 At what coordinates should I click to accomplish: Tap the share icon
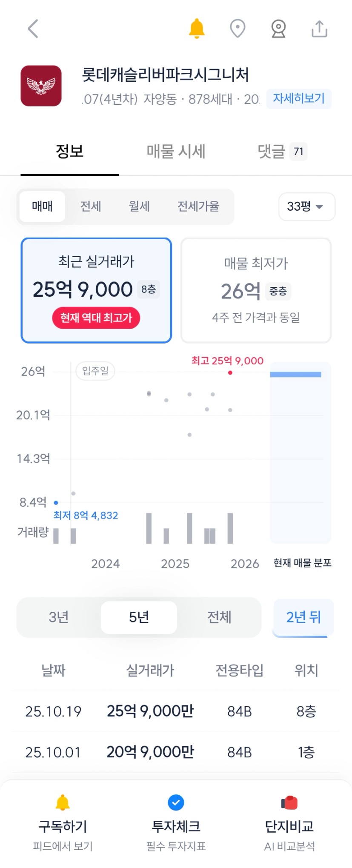319,29
